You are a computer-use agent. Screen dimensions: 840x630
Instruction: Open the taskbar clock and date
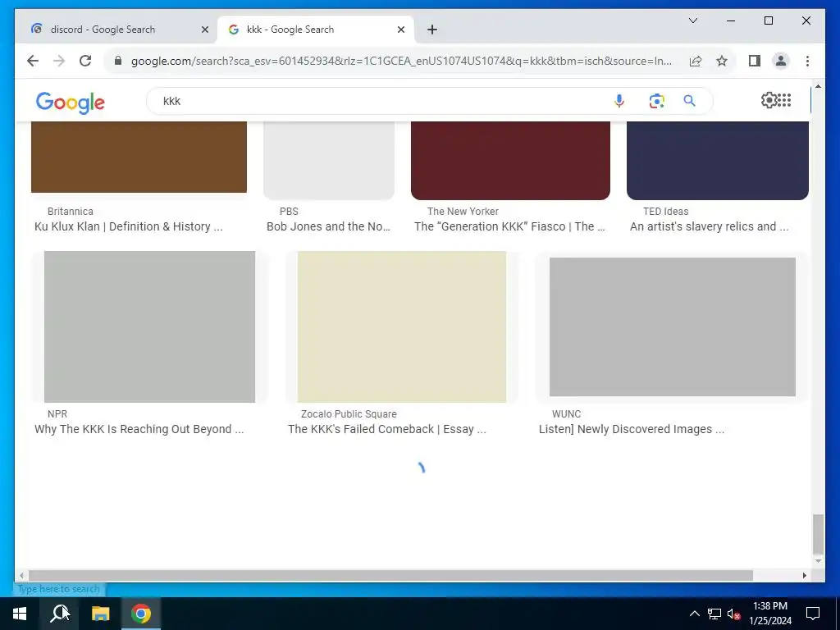(x=769, y=614)
